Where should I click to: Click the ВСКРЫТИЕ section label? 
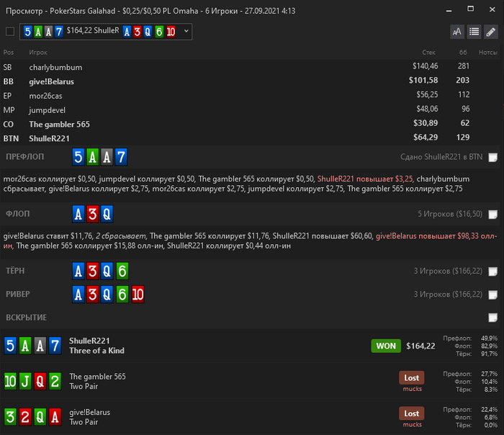pyautogui.click(x=27, y=318)
